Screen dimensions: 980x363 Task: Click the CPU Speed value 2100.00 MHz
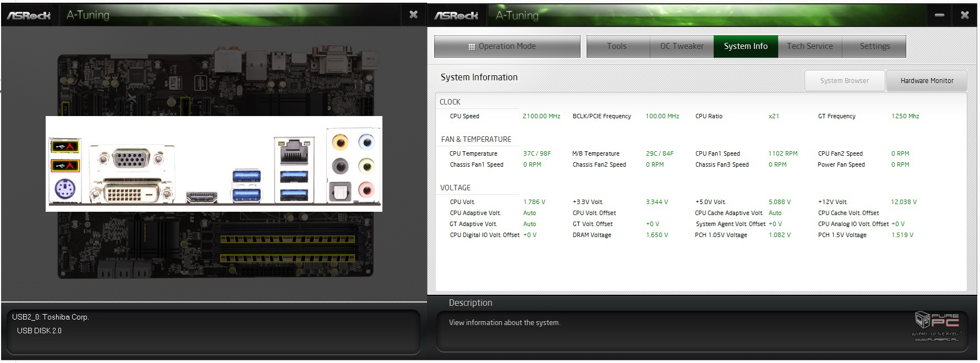tap(541, 116)
